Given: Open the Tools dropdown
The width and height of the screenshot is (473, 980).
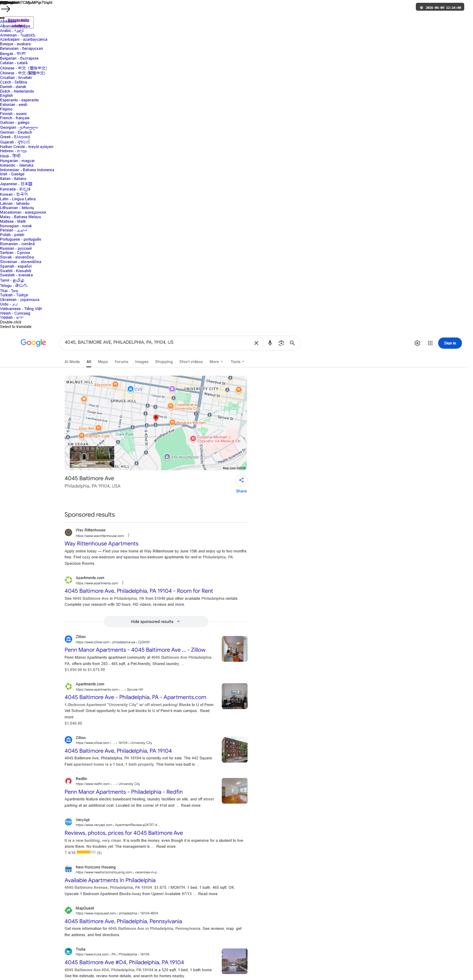Looking at the screenshot, I should point(237,362).
